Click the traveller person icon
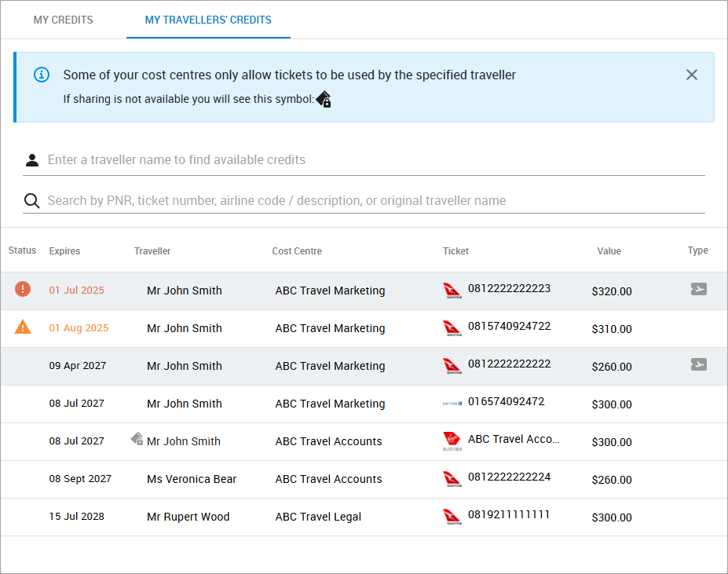This screenshot has height=574, width=728. coord(31,160)
